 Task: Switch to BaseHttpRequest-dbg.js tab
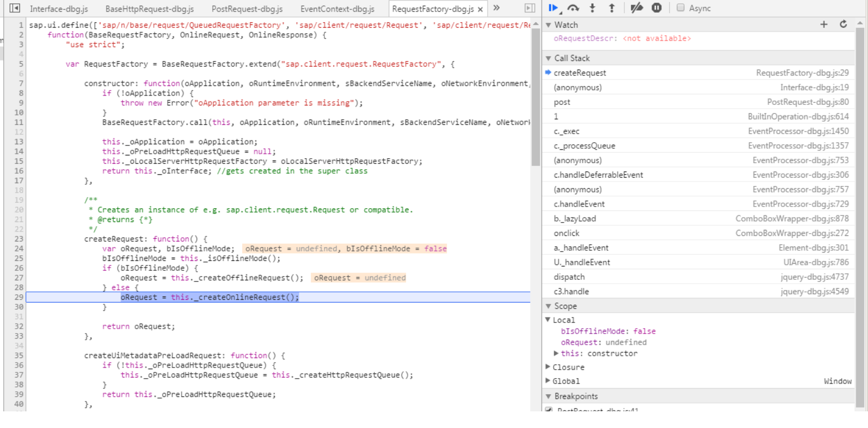(x=149, y=9)
